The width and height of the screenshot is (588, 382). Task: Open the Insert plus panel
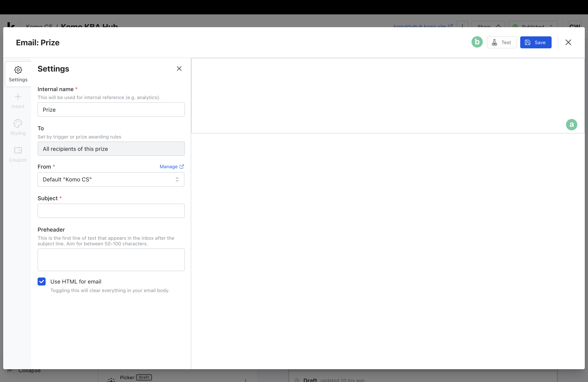pyautogui.click(x=18, y=101)
